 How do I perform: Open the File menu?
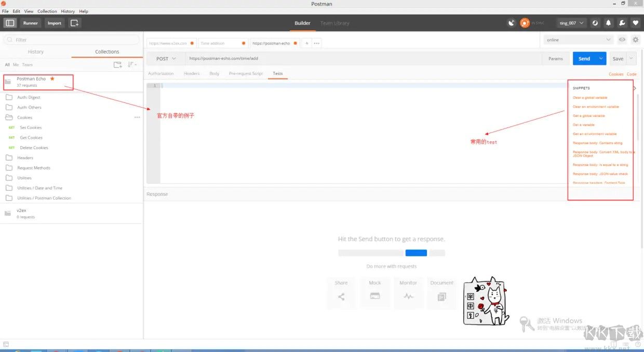click(x=5, y=11)
